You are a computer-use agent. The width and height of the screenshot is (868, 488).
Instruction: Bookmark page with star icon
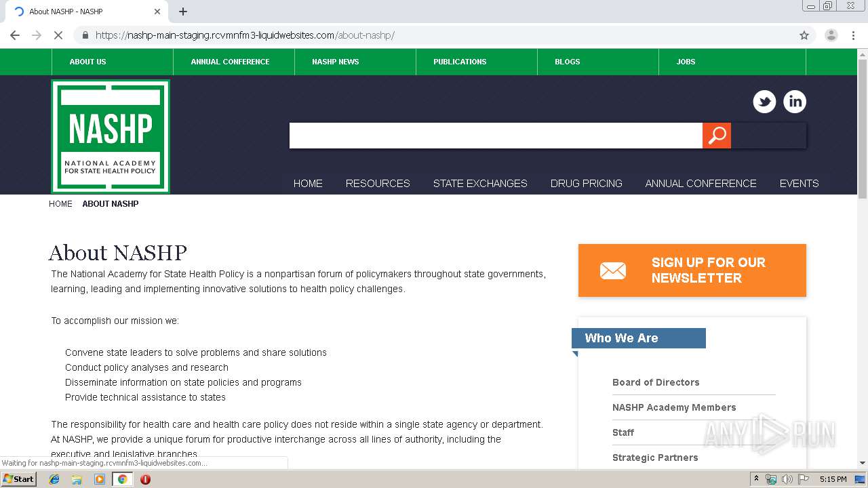[804, 35]
